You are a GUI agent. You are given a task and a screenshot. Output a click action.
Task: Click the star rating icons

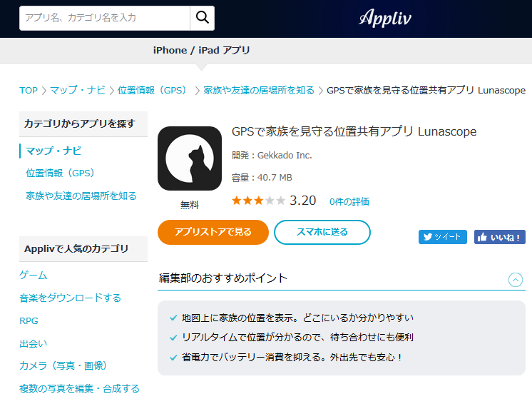(259, 201)
